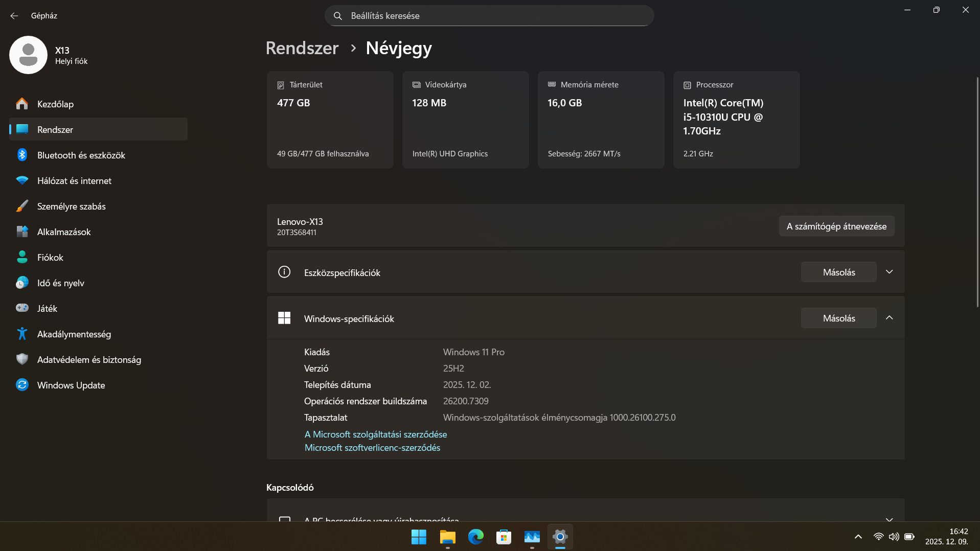Open the Videokártya 128 MB card
Image resolution: width=980 pixels, height=551 pixels.
click(466, 120)
